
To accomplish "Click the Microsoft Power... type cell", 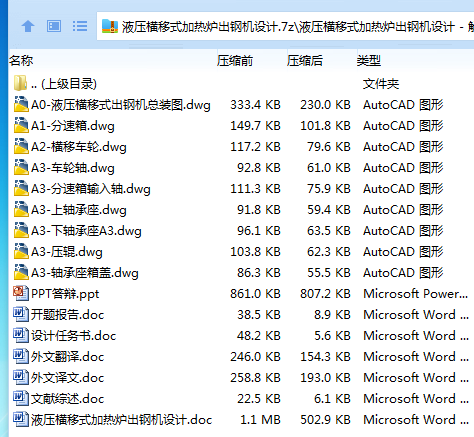I will click(416, 294).
